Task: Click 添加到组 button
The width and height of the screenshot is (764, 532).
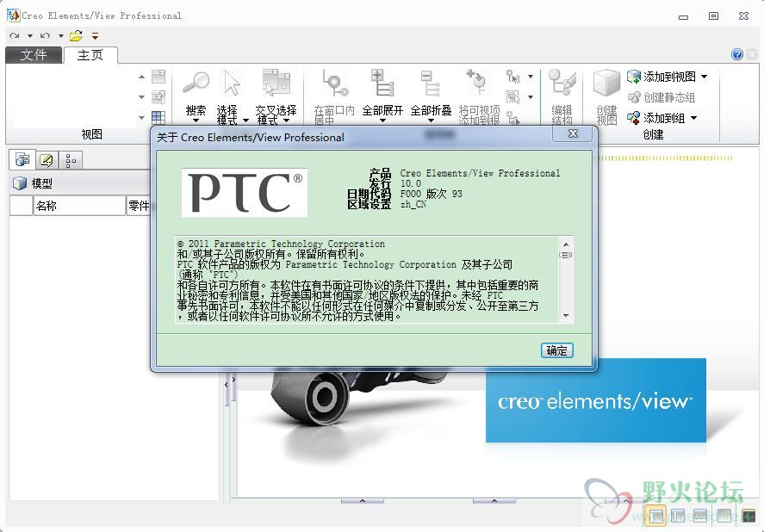Action: pos(655,118)
